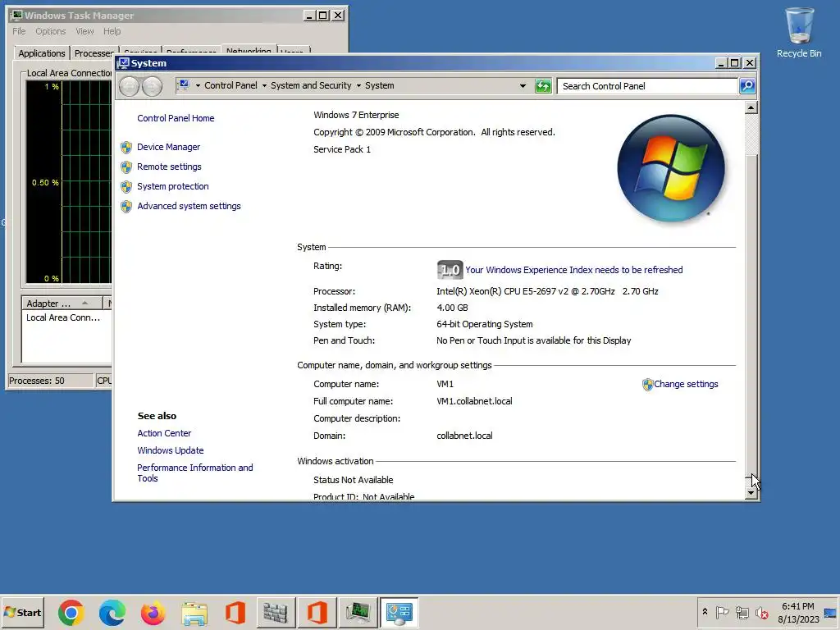The width and height of the screenshot is (840, 630).
Task: Open the Recycle Bin desktop icon
Action: pyautogui.click(x=799, y=32)
